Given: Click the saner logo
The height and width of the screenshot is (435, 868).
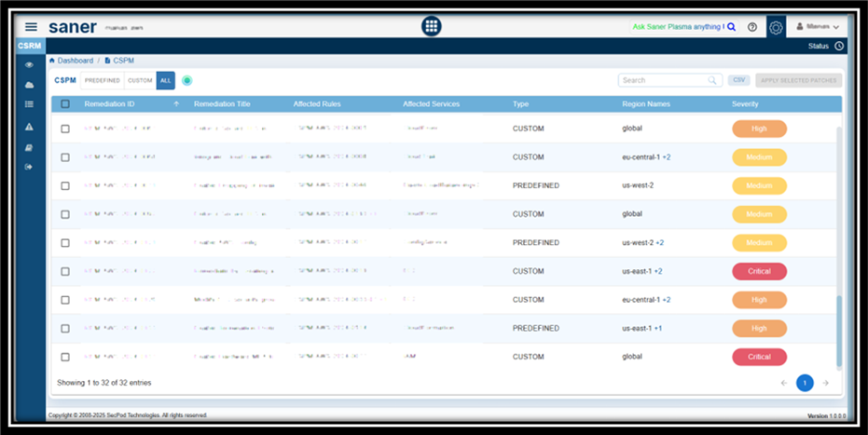Looking at the screenshot, I should pyautogui.click(x=73, y=26).
